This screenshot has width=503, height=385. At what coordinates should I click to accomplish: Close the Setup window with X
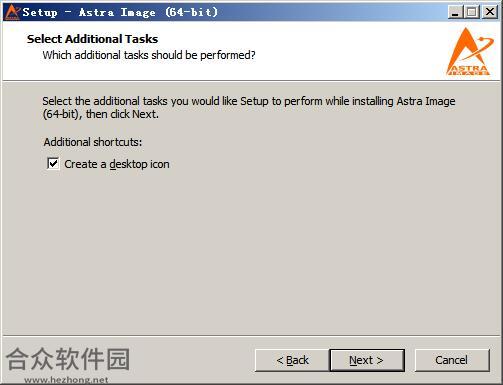[x=490, y=12]
